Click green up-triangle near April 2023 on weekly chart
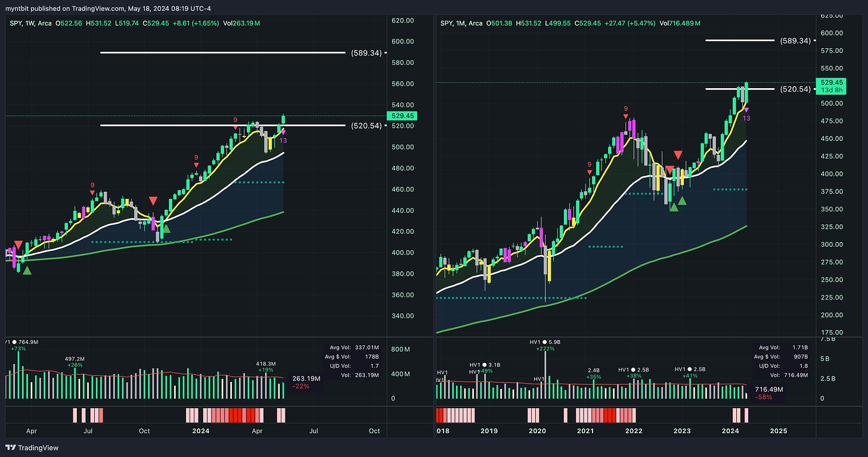Screen dimensions: 868x457 tap(26, 271)
